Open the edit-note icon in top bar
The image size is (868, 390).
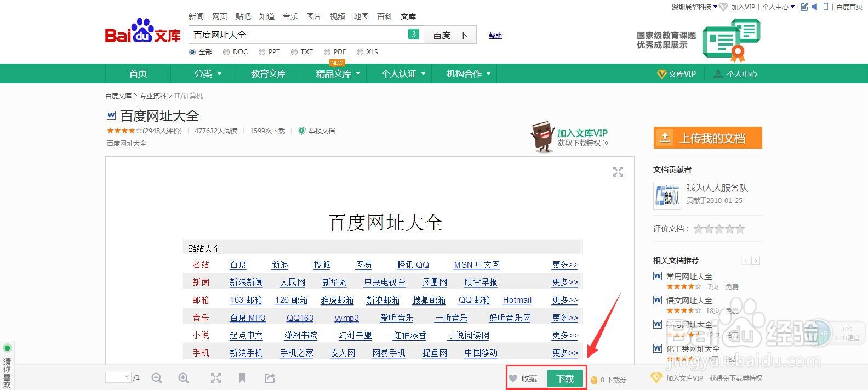pos(804,7)
